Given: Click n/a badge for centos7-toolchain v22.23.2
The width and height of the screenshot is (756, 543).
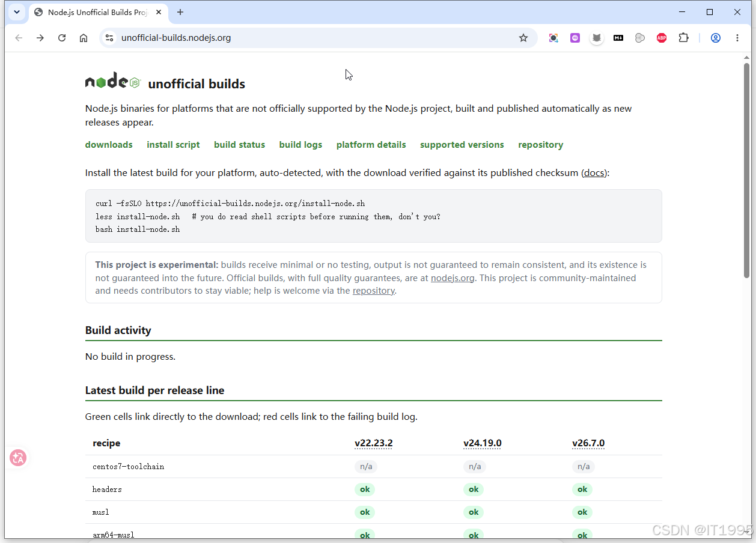Looking at the screenshot, I should coord(366,466).
